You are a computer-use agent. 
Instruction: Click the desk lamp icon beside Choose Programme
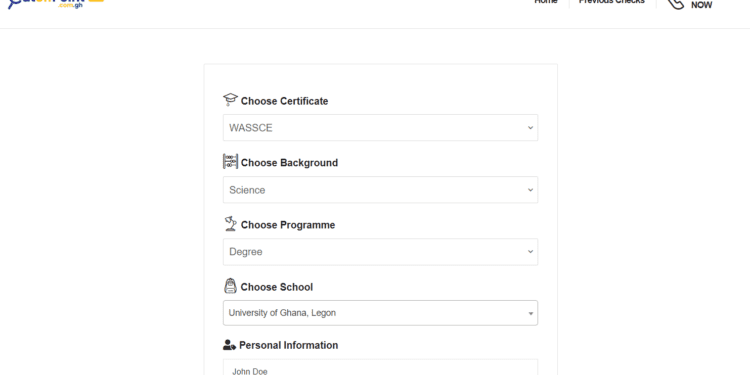[230, 223]
